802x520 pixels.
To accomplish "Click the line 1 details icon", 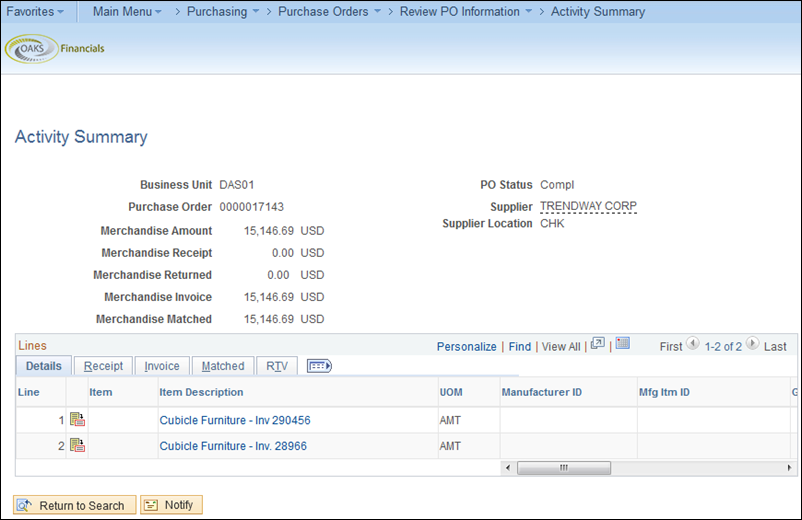I will 77,420.
